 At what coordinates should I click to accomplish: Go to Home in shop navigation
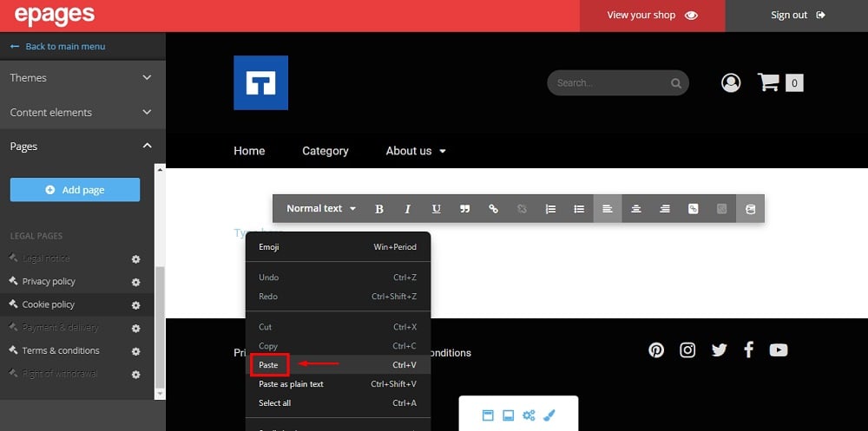[x=249, y=151]
